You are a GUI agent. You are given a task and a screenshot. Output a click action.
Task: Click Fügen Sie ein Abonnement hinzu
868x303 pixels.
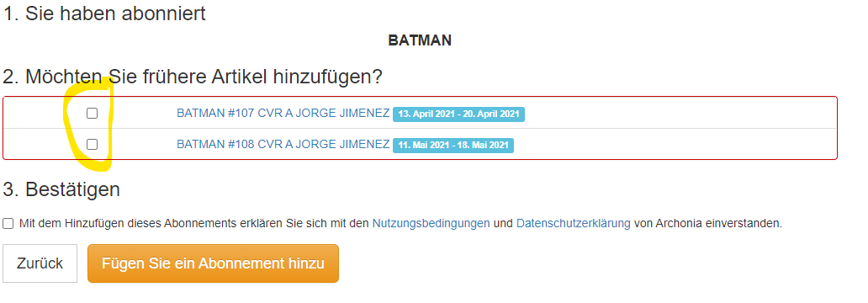pos(213,263)
